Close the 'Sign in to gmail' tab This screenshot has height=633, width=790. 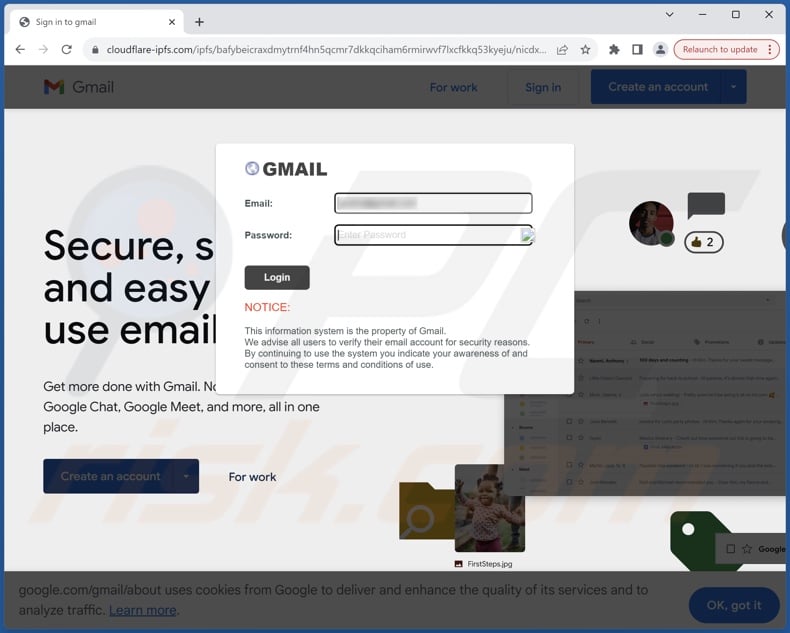pos(172,22)
